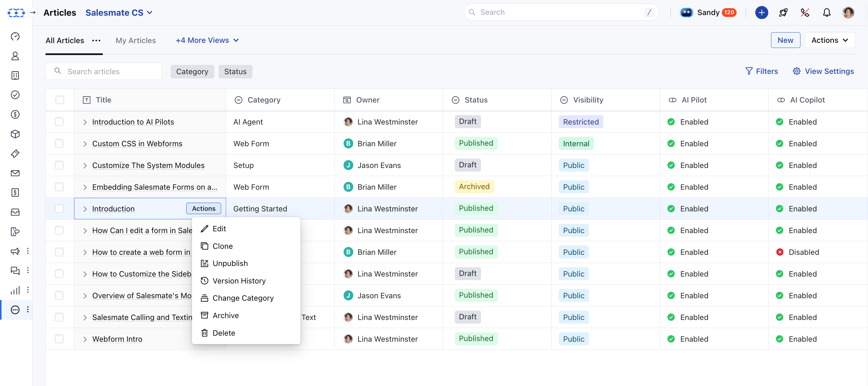Open the Inbox tray icon in sidebar

pyautogui.click(x=15, y=212)
